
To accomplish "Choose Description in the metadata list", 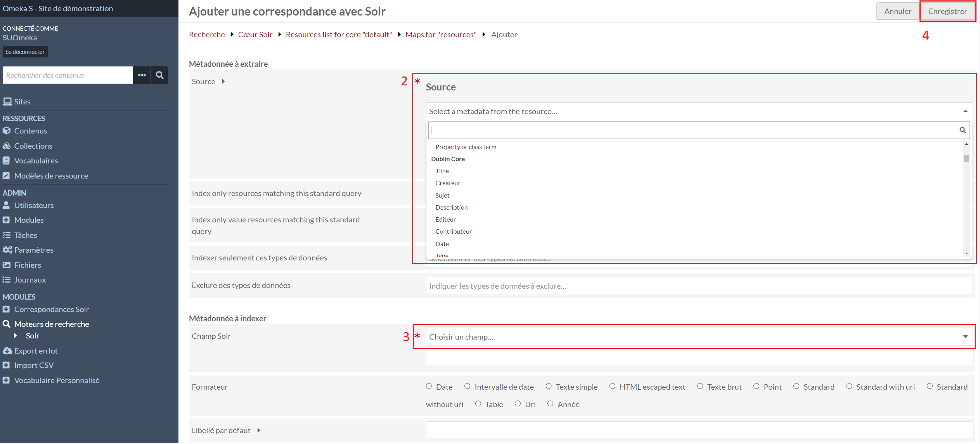I will pos(451,208).
